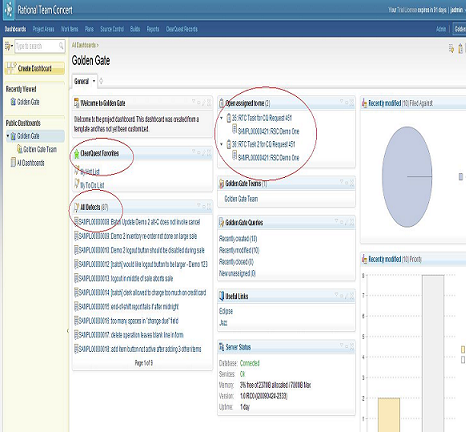466x432 pixels.
Task: Click the Rational Team Concert logo icon
Action: tap(9, 9)
